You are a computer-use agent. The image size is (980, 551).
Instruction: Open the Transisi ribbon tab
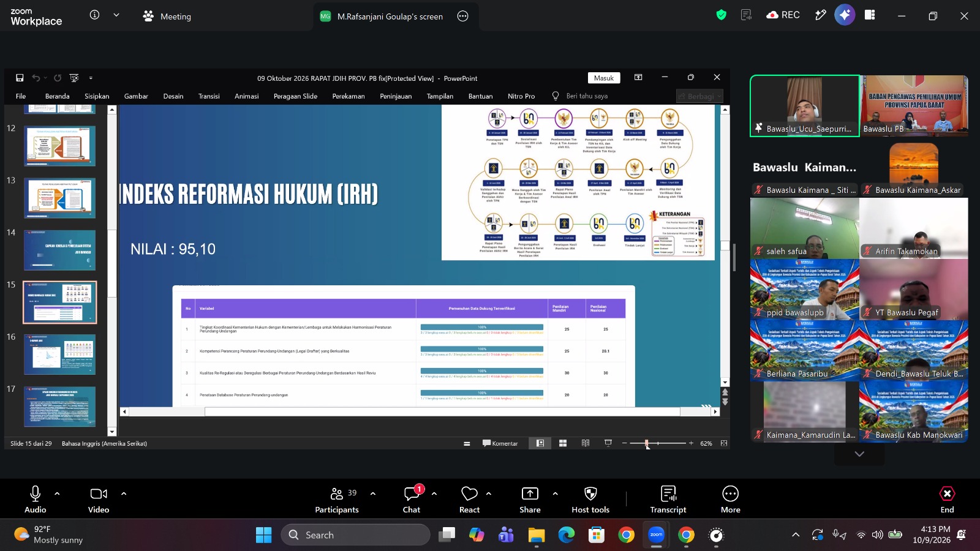coord(209,96)
